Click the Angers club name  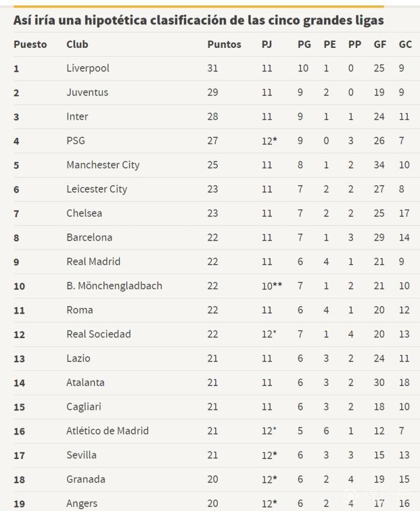[x=82, y=503]
